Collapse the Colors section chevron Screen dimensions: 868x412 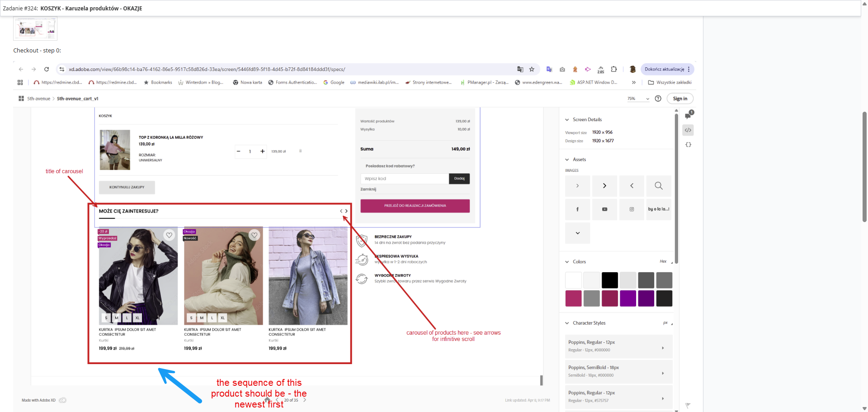567,262
